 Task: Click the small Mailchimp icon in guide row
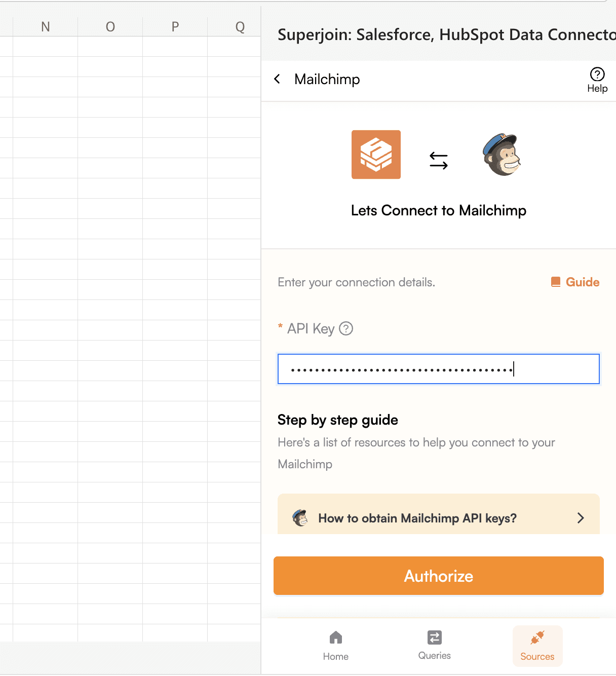click(300, 518)
